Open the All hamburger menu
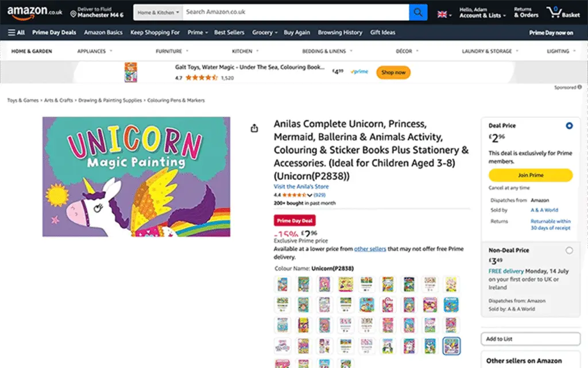 (x=16, y=33)
